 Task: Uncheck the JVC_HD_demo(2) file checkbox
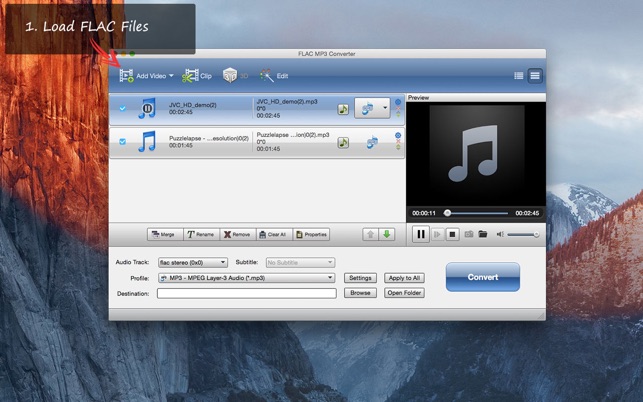123,109
